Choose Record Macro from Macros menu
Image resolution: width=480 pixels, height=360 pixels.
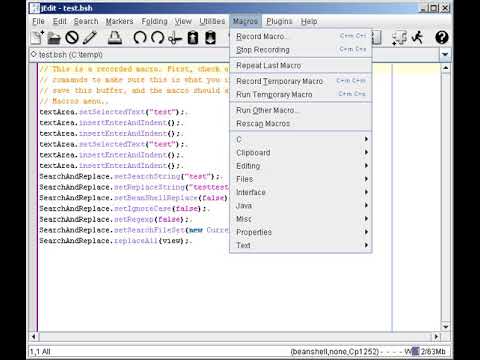pos(301,36)
